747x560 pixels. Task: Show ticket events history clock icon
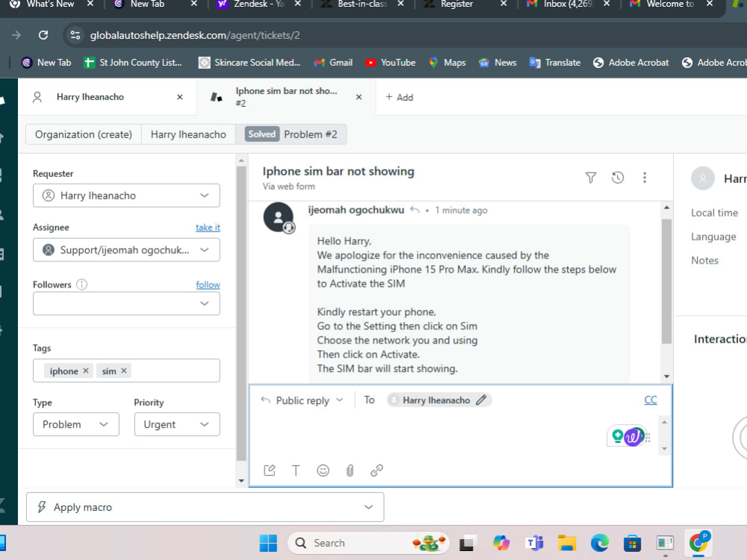coord(618,178)
